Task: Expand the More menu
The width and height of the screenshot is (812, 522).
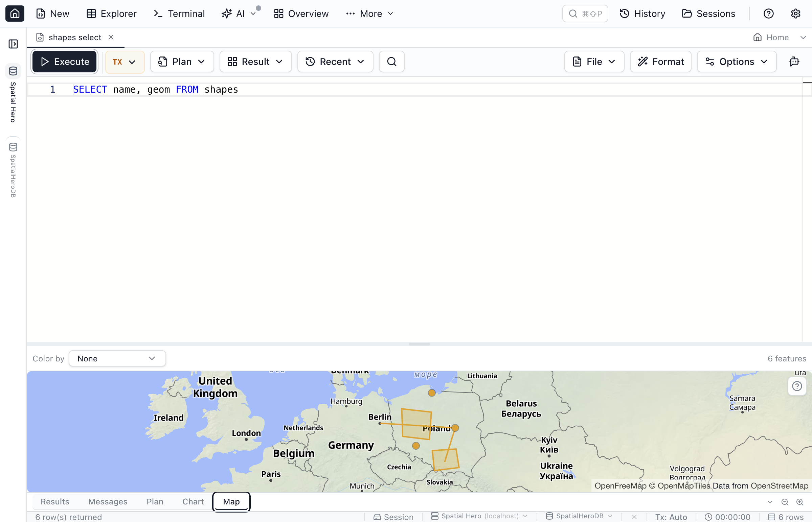Action: pos(369,14)
